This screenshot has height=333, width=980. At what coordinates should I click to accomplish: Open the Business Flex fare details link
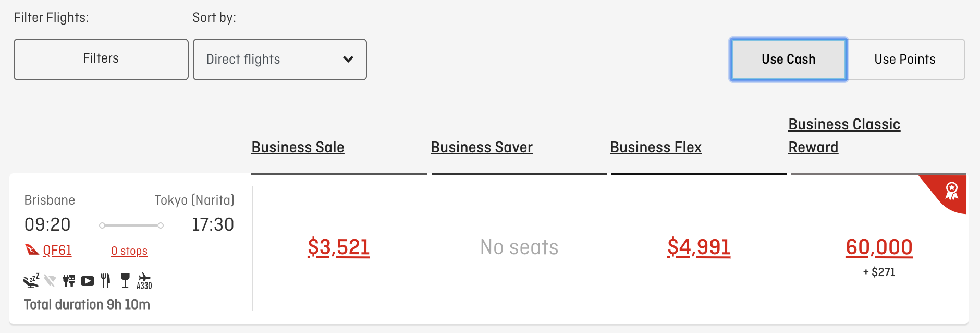(x=656, y=147)
